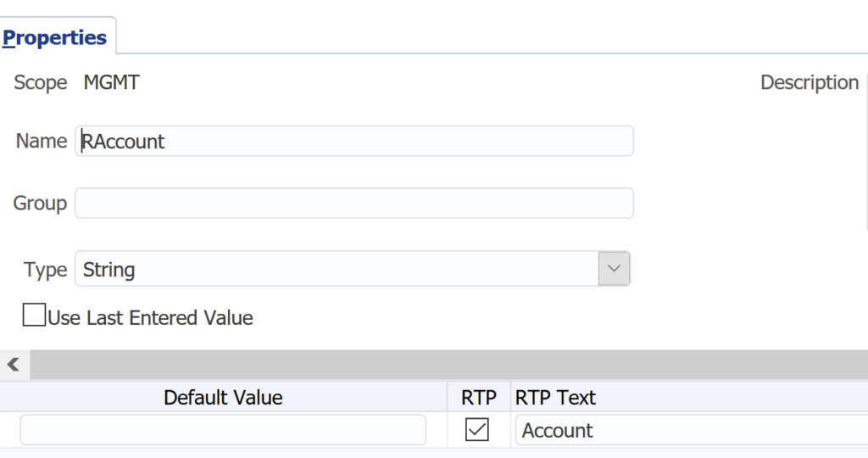This screenshot has width=868, height=458.
Task: Click into the Name field RAccount
Action: click(x=354, y=141)
